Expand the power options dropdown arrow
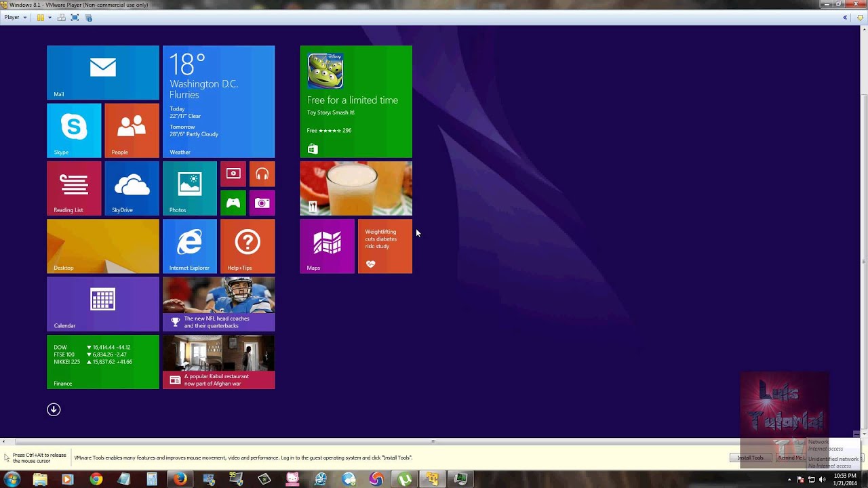 [x=50, y=18]
